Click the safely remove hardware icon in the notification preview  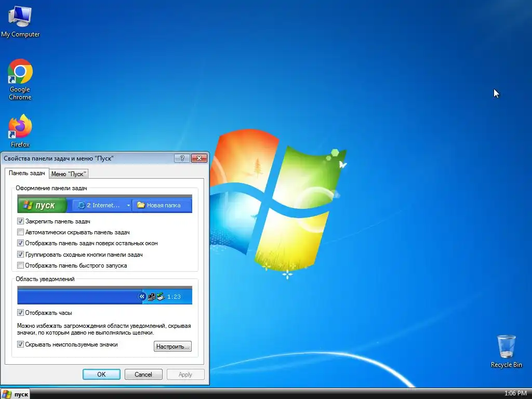(161, 297)
